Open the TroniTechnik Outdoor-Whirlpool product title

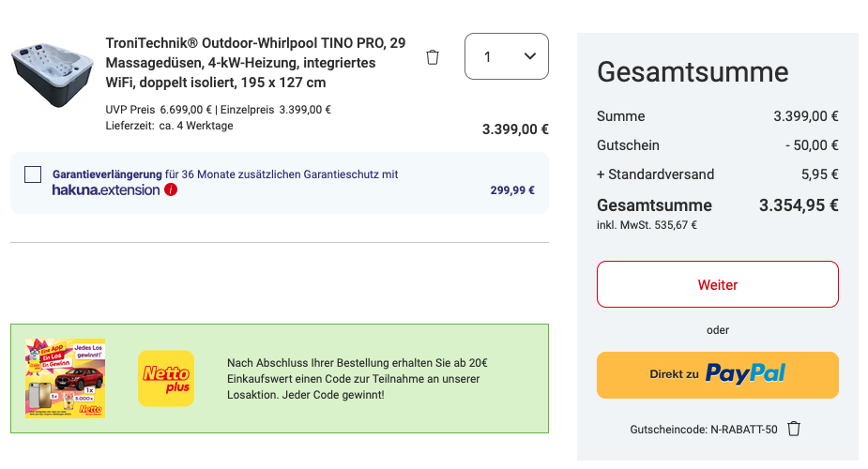click(x=256, y=63)
